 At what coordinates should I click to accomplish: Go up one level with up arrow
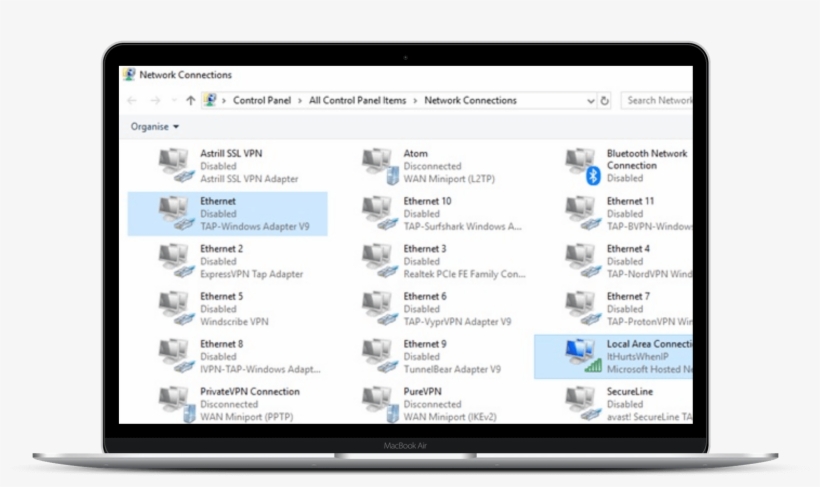190,100
